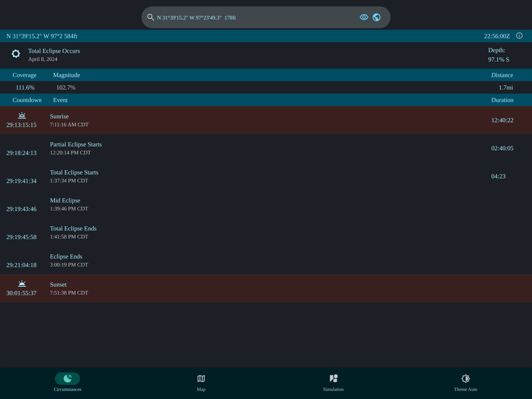Click the Magnitude column header

[66, 75]
